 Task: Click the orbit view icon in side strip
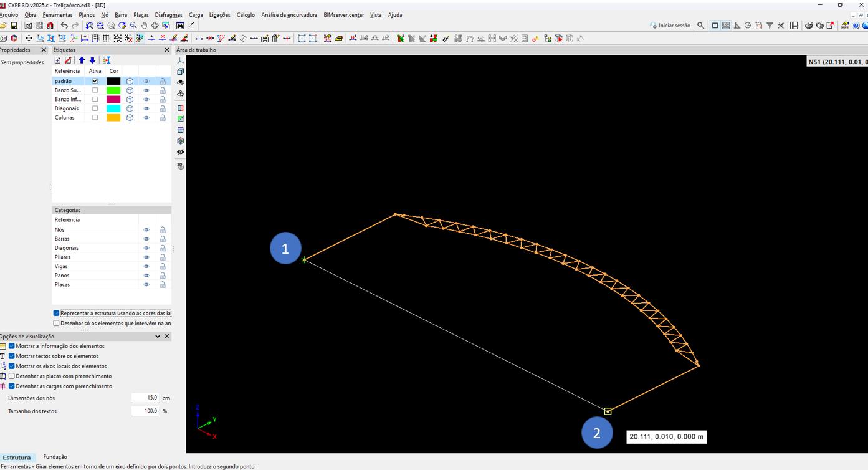point(181,82)
